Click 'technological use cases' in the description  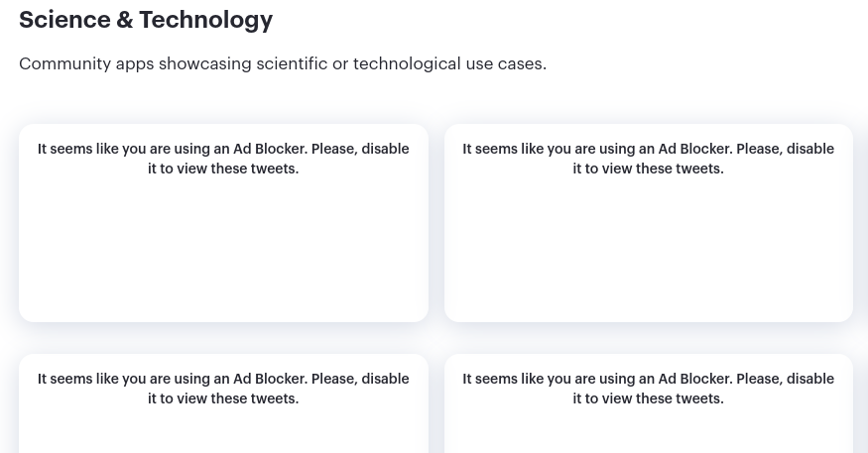point(449,63)
